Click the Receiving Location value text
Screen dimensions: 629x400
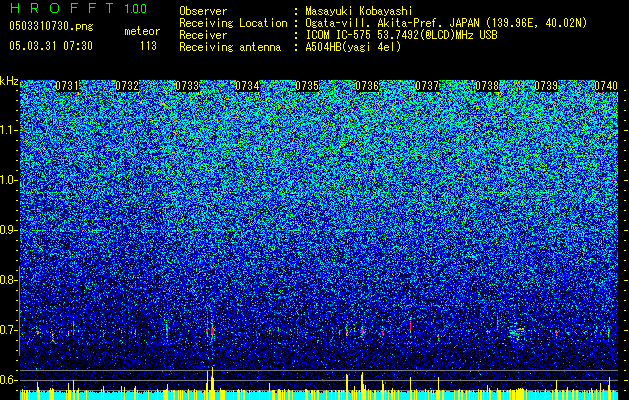(x=446, y=23)
